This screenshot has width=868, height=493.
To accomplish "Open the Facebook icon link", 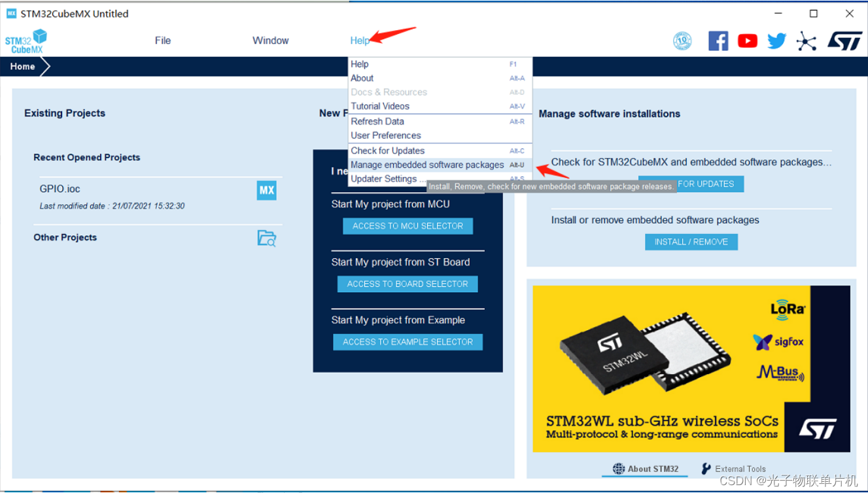I will pos(718,41).
